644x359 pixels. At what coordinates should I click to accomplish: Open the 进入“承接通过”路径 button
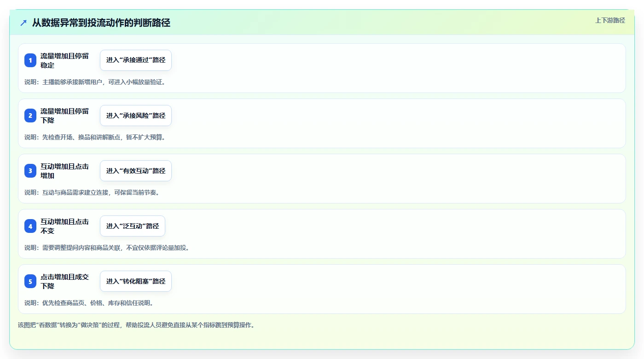click(136, 60)
